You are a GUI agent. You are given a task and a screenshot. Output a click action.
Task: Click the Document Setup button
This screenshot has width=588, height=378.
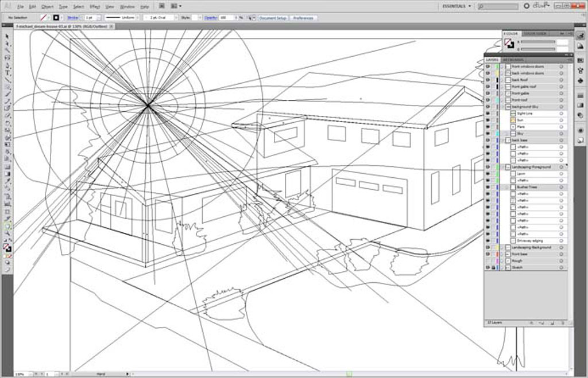tap(273, 18)
